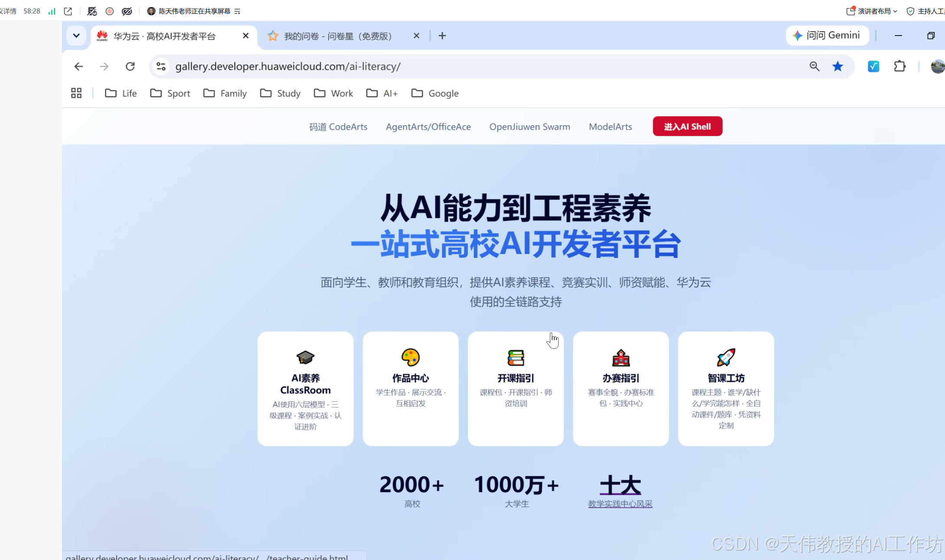The image size is (945, 560).
Task: Click the 1000万+ 大学生 statistic
Action: 517,492
